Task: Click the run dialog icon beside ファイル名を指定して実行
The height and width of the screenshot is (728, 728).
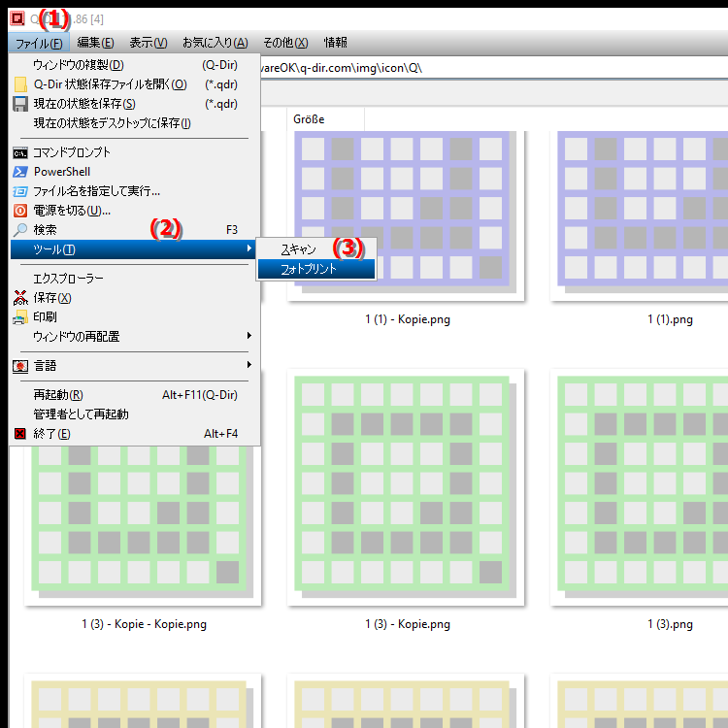Action: click(x=20, y=191)
